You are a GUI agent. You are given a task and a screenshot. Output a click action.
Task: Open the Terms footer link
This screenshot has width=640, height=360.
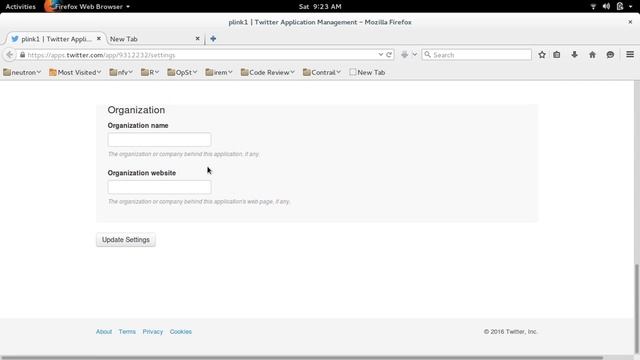127,331
